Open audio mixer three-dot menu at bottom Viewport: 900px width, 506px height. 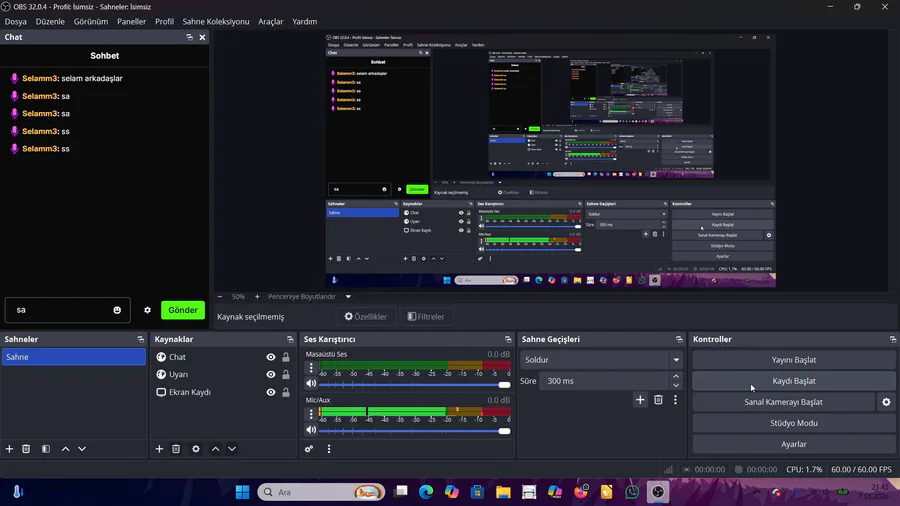329,449
